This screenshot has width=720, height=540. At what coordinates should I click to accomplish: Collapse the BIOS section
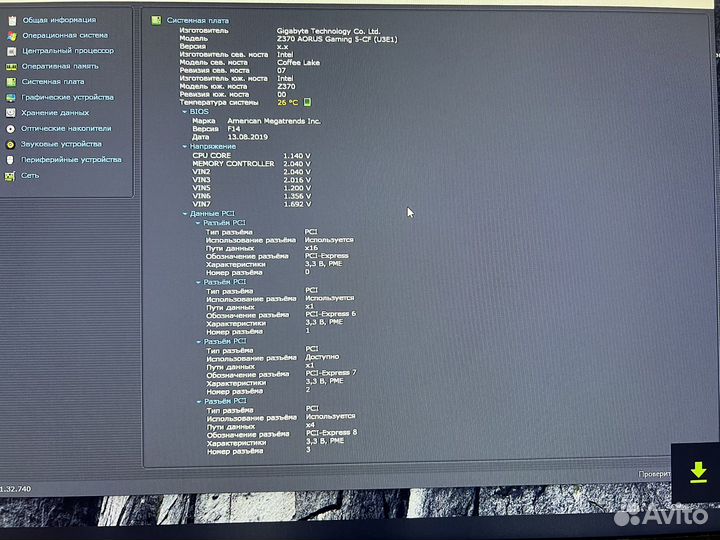point(185,112)
